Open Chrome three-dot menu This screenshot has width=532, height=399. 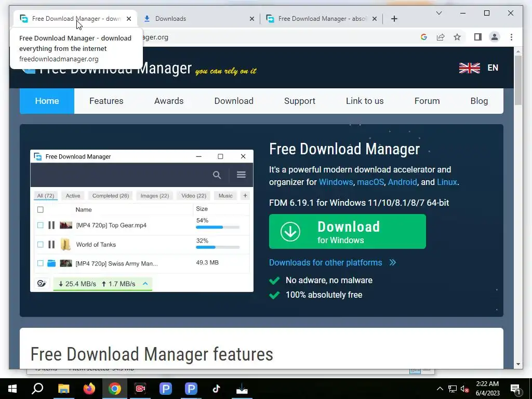[511, 37]
